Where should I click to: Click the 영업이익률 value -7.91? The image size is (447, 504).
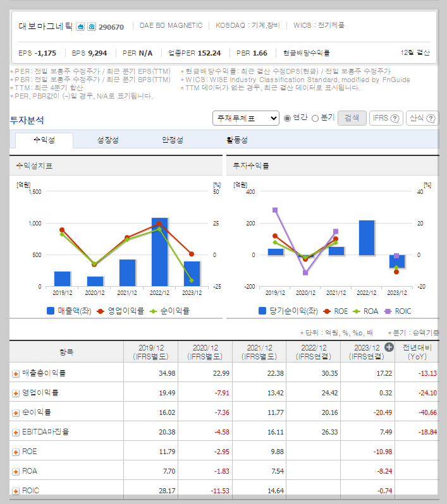(222, 393)
